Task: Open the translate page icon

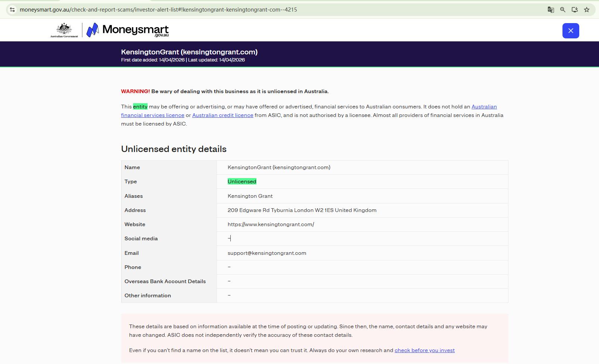Action: (x=551, y=10)
